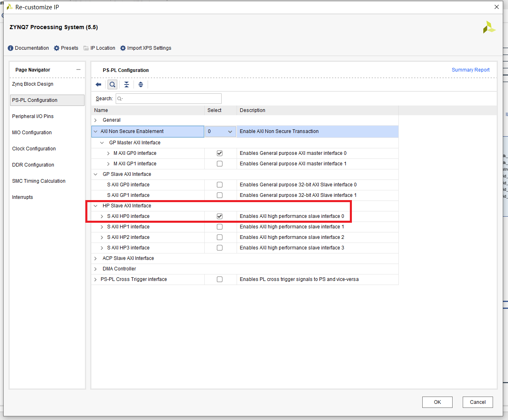Collapse Page Navigator with the minus icon

pos(78,70)
